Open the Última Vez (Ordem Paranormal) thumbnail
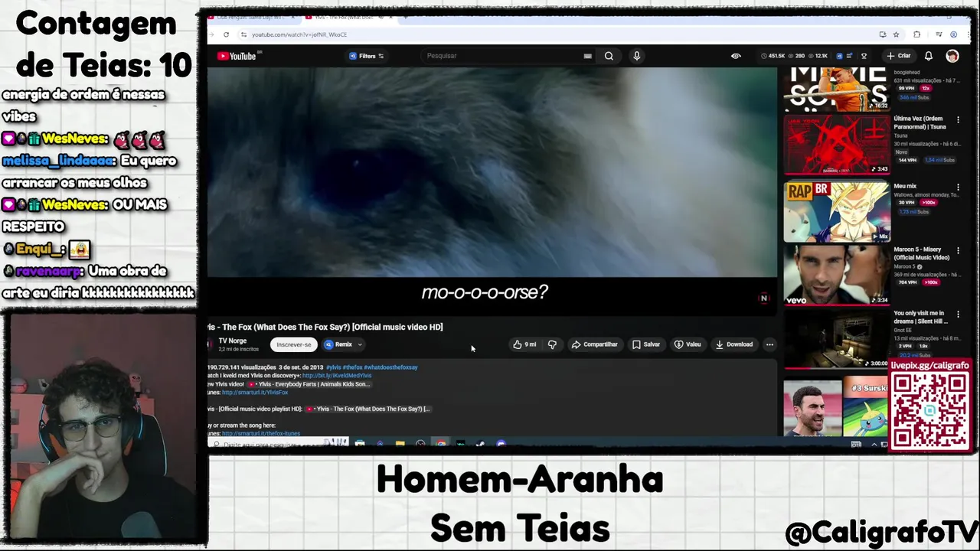This screenshot has height=551, width=980. point(837,145)
